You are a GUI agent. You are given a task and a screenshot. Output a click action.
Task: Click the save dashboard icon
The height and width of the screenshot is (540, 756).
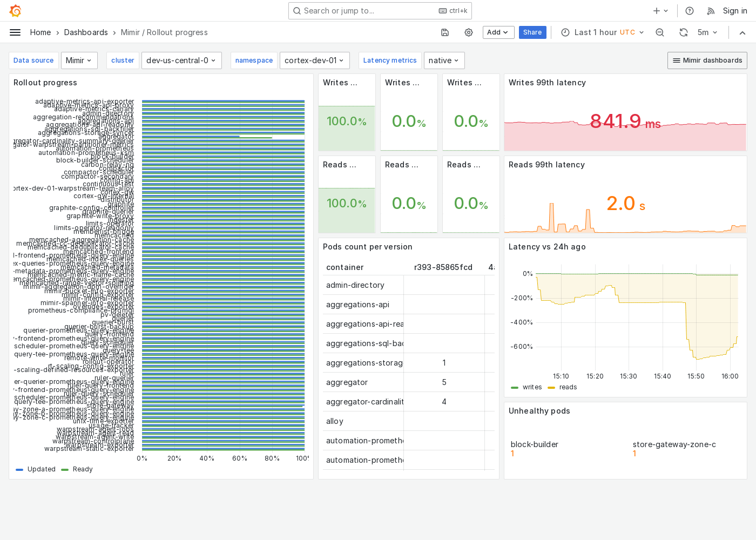(x=445, y=32)
